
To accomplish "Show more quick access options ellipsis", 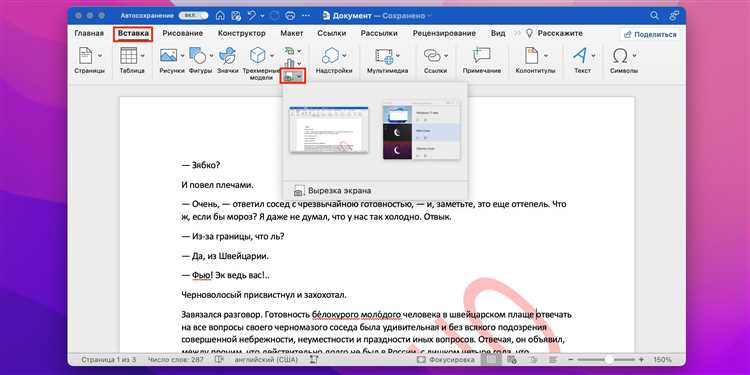I will 307,16.
